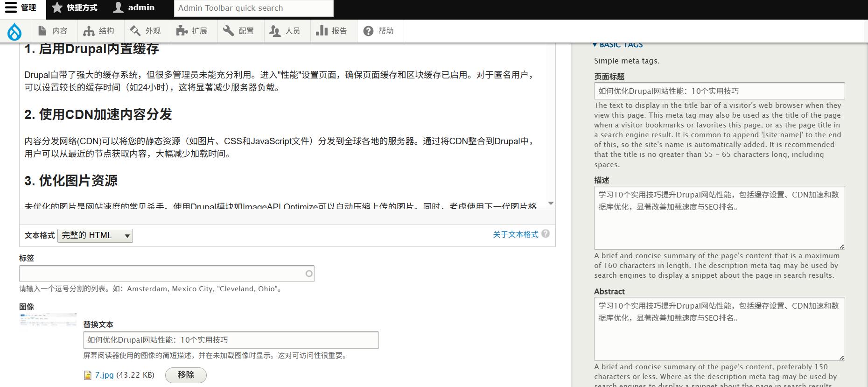This screenshot has height=387, width=868.
Task: Open the 文本格式 dropdown
Action: pos(95,235)
